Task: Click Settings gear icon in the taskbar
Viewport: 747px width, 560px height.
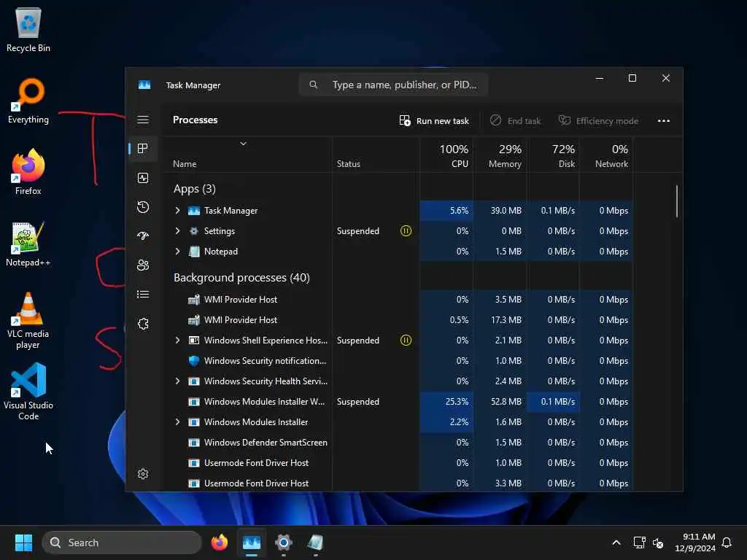Action: (x=284, y=542)
